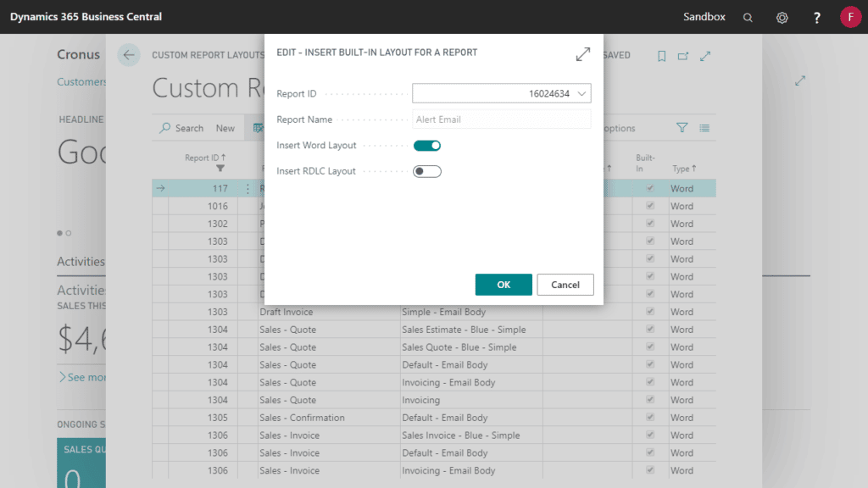Sort by the Type column header
The image size is (868, 488).
point(683,169)
